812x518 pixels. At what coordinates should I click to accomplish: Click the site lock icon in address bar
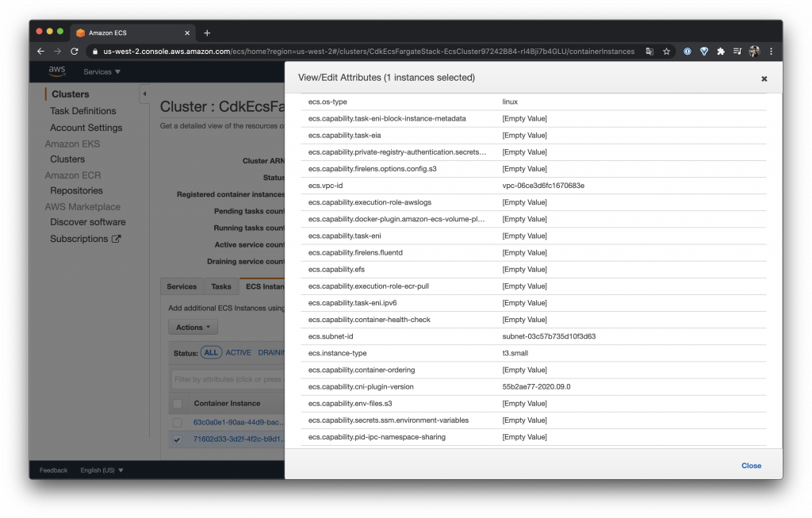point(95,52)
